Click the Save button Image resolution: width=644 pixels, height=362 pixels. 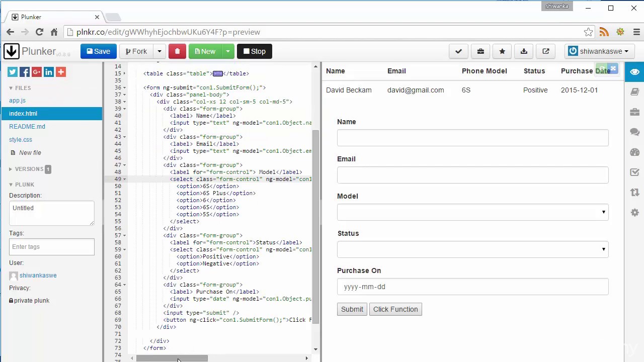[x=99, y=51]
